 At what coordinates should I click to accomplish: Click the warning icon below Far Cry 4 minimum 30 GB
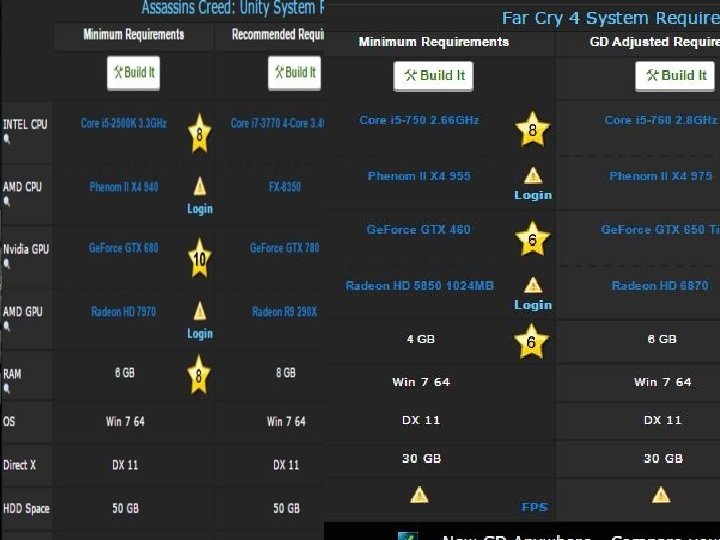tap(419, 495)
